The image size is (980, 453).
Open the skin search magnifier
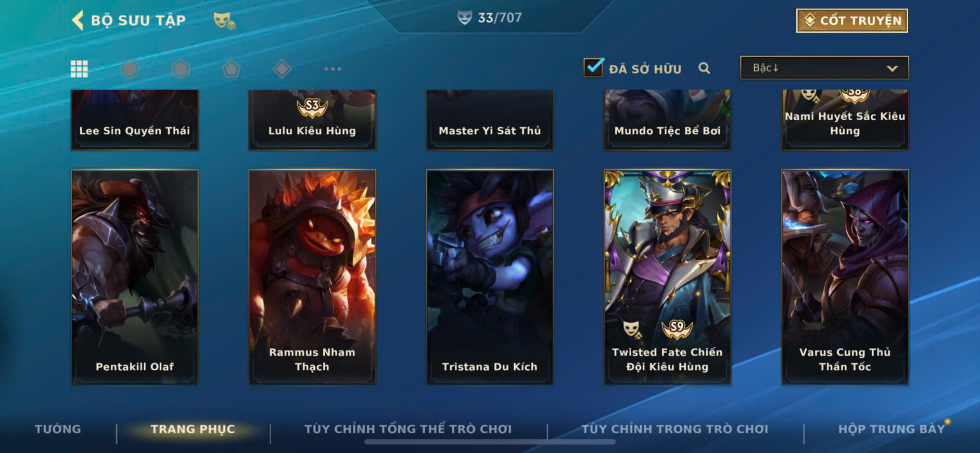[704, 68]
